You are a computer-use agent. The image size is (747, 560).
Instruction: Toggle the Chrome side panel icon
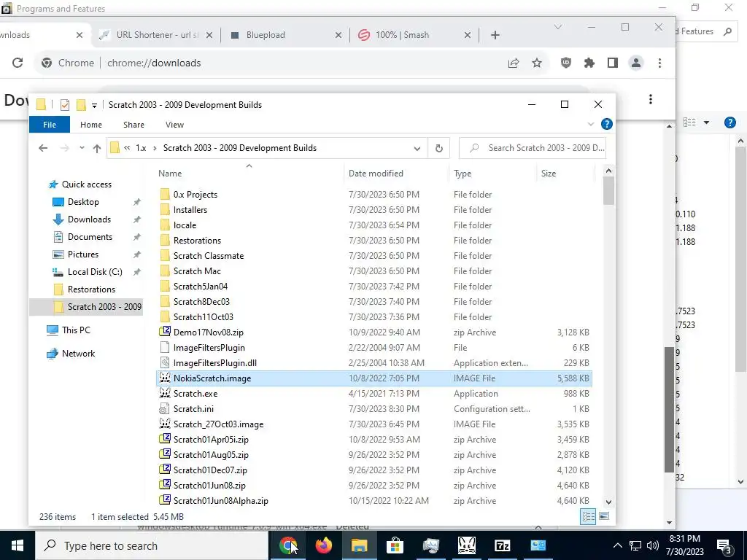613,63
